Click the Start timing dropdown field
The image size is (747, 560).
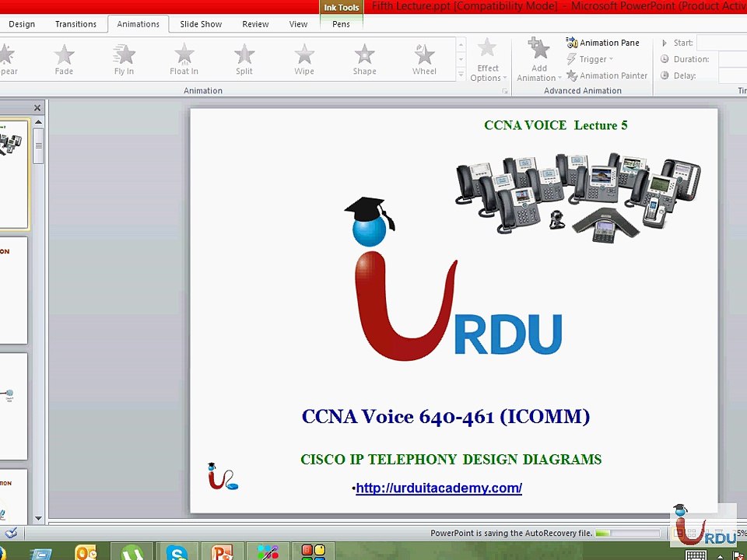pyautogui.click(x=721, y=43)
